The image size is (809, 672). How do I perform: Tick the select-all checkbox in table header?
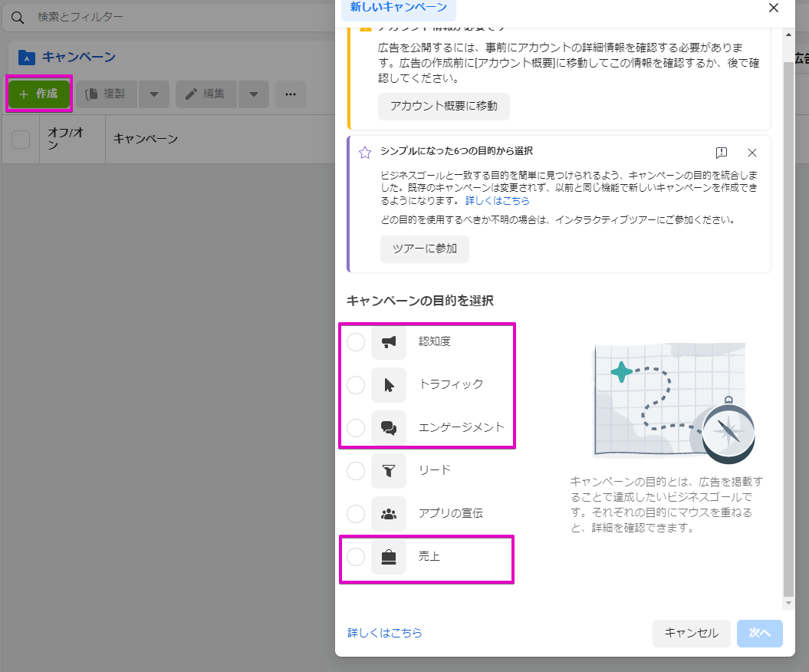pos(21,139)
